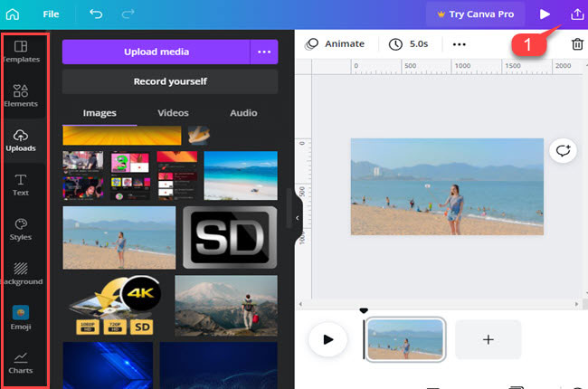
Task: Preview the video with top play icon
Action: click(x=545, y=14)
